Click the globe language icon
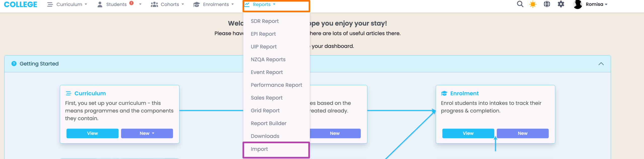Screen dimensions: 644x159 (x=547, y=4)
